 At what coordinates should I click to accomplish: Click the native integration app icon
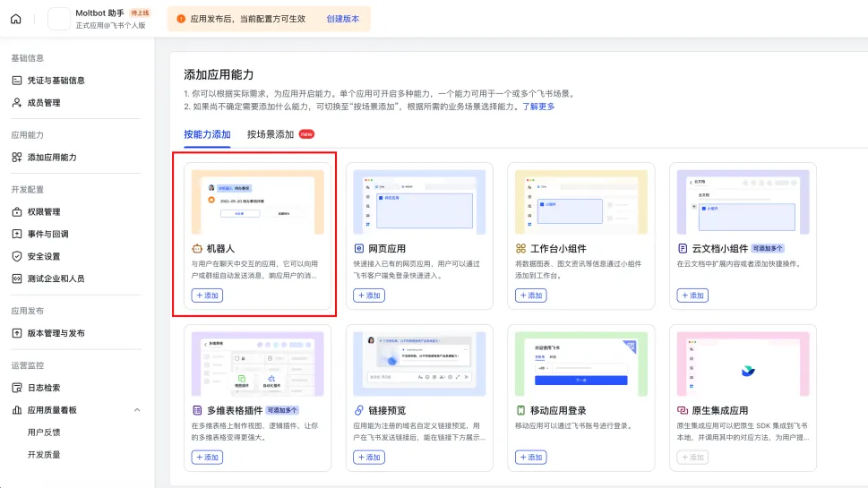pyautogui.click(x=683, y=410)
